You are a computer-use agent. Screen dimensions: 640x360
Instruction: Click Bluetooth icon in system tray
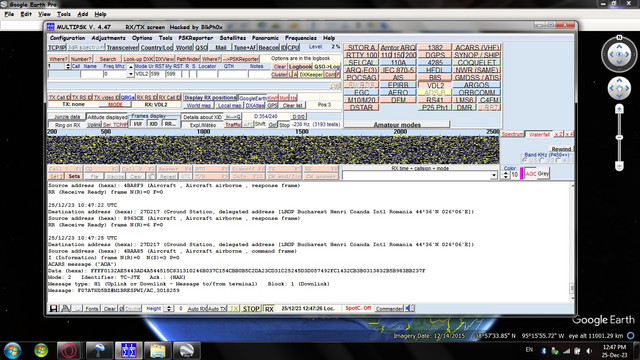[x=544, y=351]
